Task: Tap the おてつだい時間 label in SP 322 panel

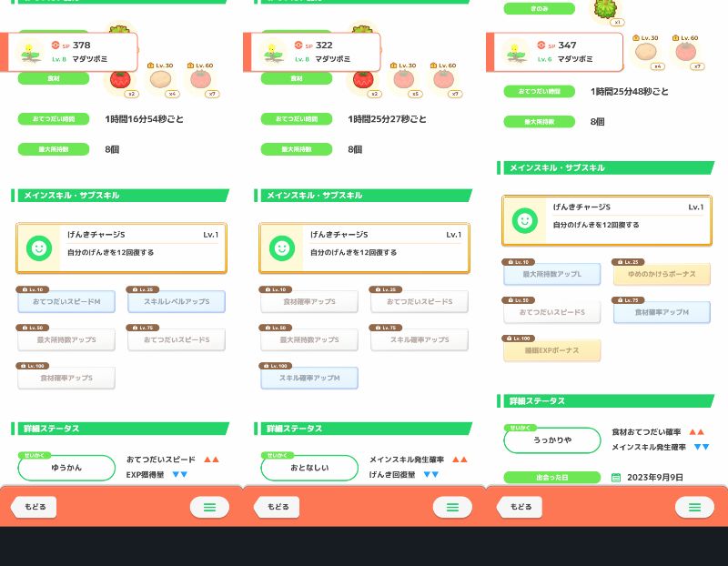Action: [x=297, y=119]
